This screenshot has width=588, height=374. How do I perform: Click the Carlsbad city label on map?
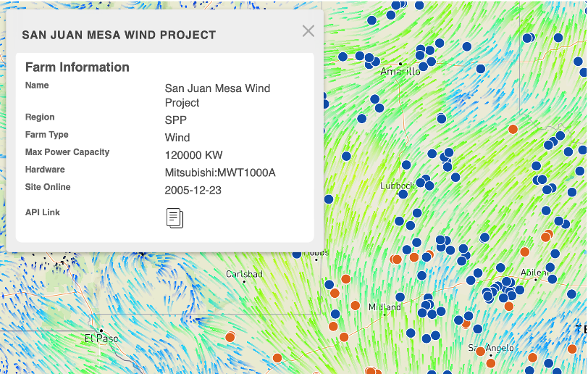pos(244,274)
